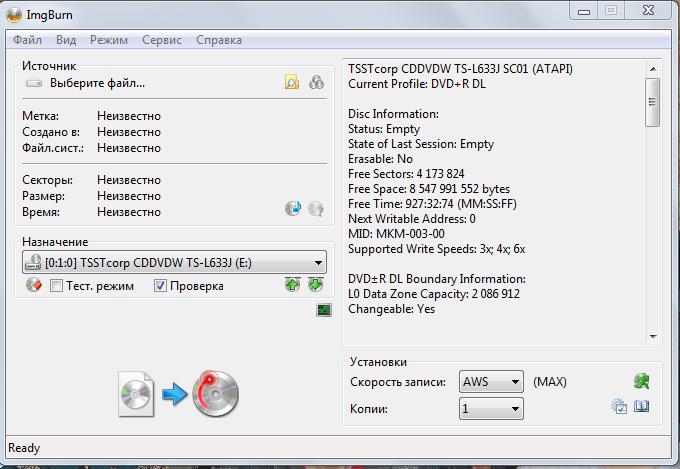Open the small green graph monitor icon
This screenshot has height=469, width=680.
pos(323,310)
